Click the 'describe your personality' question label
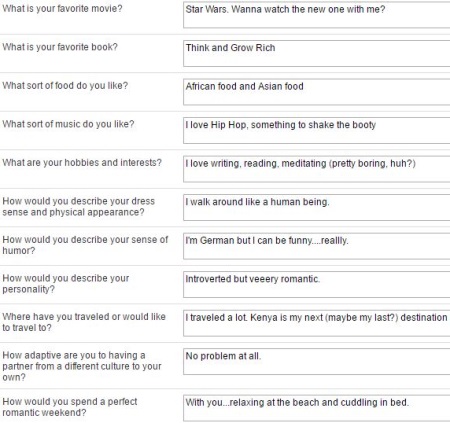The width and height of the screenshot is (450, 423). (66, 284)
